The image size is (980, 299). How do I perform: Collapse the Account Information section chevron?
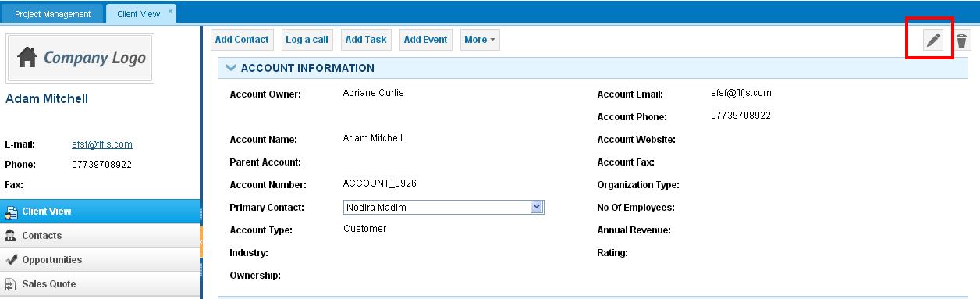[x=230, y=68]
